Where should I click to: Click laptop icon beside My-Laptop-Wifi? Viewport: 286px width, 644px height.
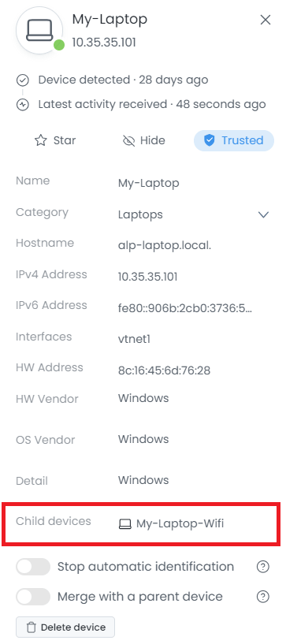click(124, 524)
